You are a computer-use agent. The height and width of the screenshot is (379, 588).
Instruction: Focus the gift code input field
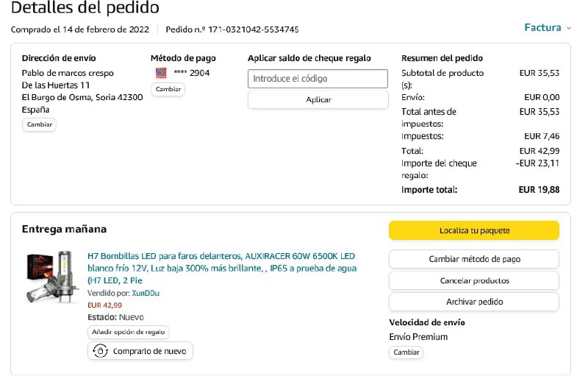318,79
